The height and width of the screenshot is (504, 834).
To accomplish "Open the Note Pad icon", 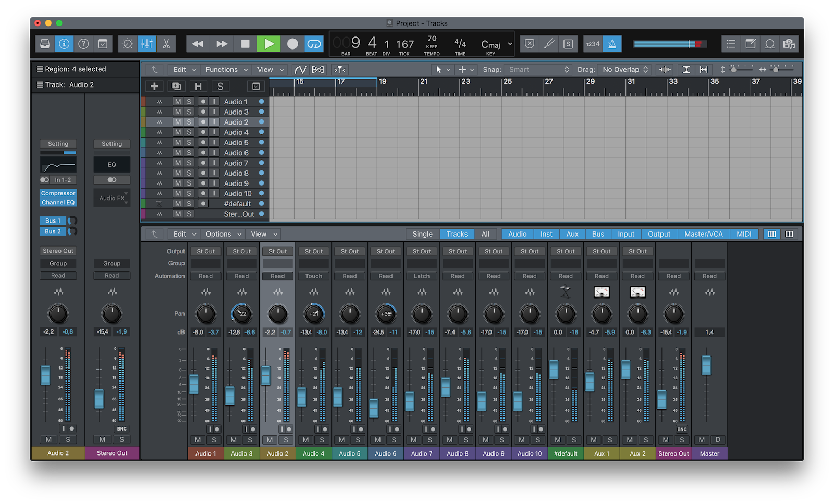I will coord(751,44).
